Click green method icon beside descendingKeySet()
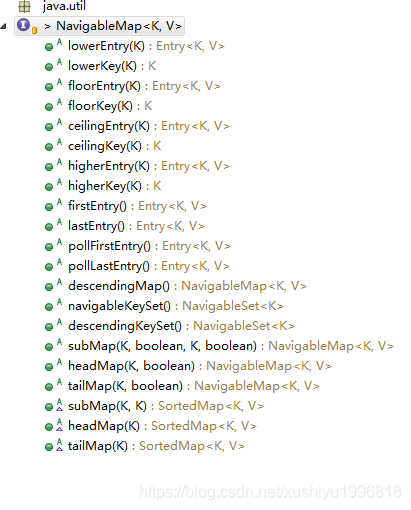This screenshot has width=411, height=510. point(49,327)
